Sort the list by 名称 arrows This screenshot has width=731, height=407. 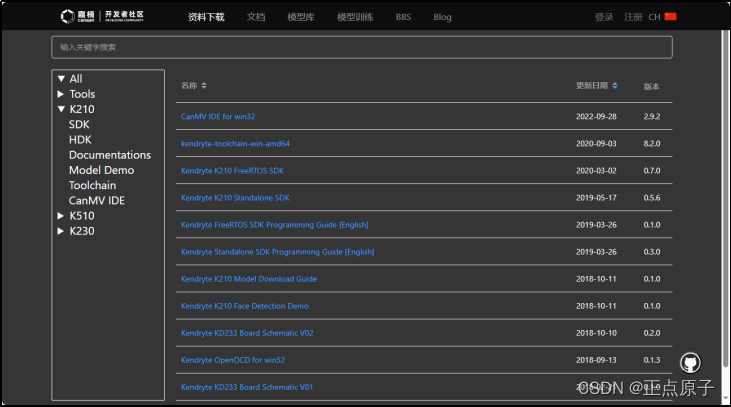pos(204,86)
